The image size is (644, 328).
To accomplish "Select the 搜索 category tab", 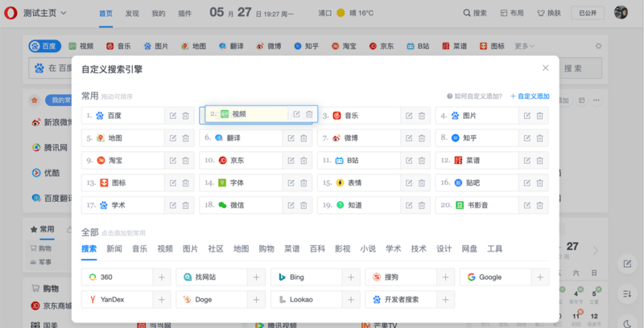I will coord(89,249).
